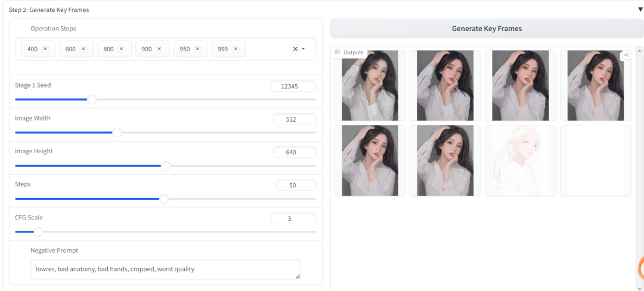Click into the Negative Prompt text box

(x=166, y=270)
